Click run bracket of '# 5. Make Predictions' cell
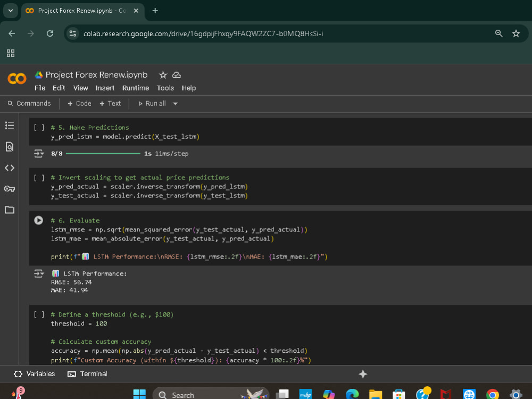532x399 pixels. (x=39, y=128)
